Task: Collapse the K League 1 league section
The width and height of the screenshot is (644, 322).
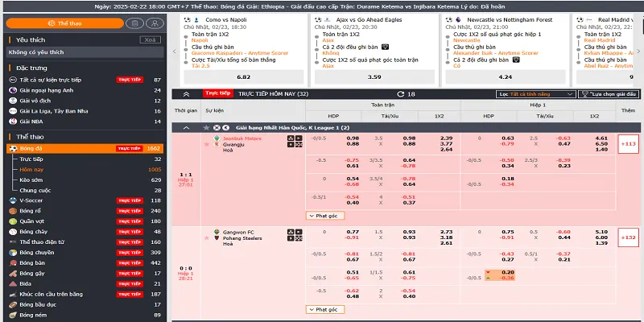Action: coord(186,128)
